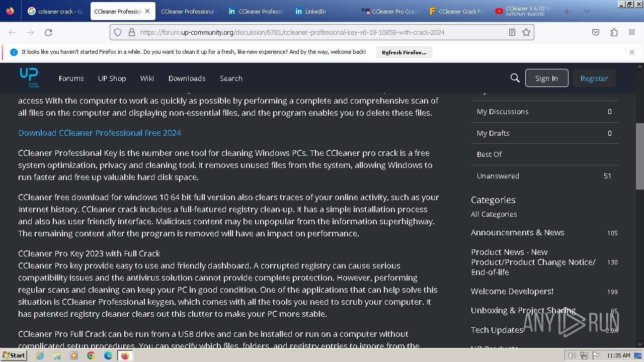The height and width of the screenshot is (362, 644).
Task: Click the Refresh Firefox... button
Action: pyautogui.click(x=404, y=52)
